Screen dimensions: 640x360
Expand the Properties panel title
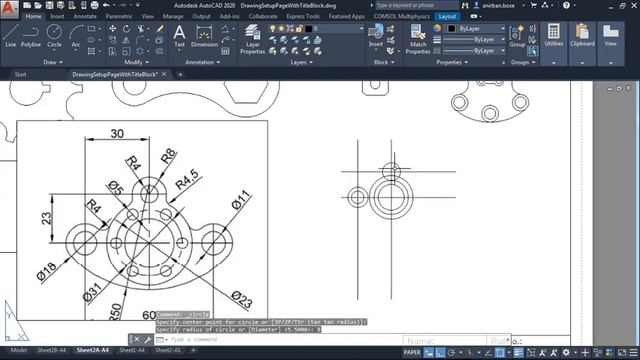[451, 62]
